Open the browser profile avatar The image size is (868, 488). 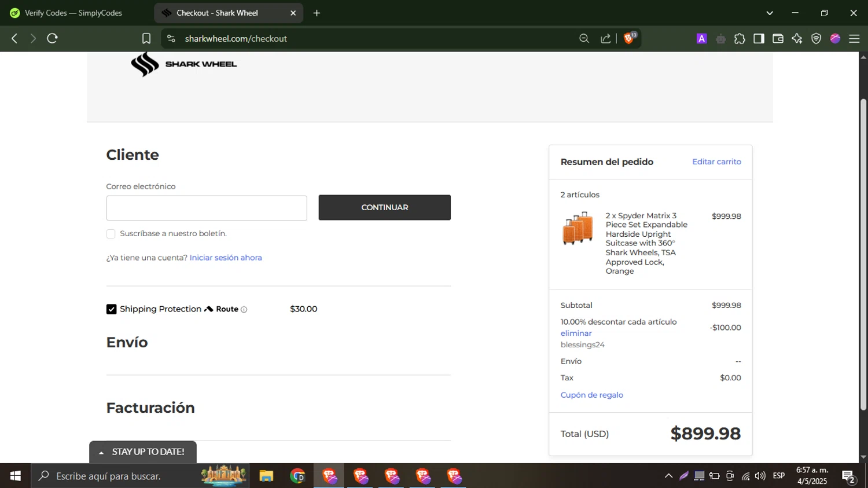tap(835, 38)
